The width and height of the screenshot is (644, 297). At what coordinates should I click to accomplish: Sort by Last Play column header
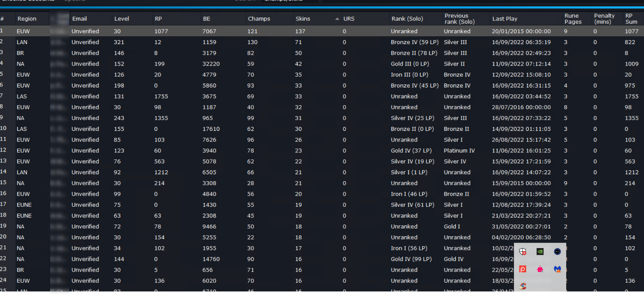[505, 19]
